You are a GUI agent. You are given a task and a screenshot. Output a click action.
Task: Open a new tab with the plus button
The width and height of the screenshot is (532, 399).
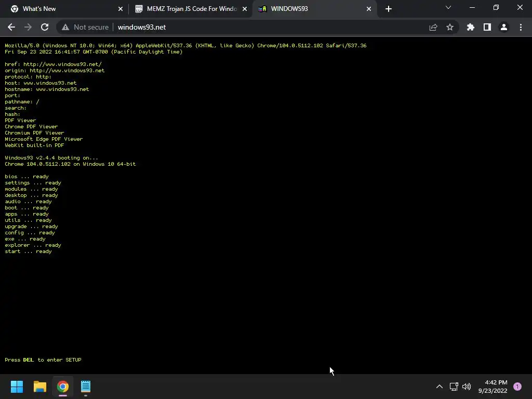[x=389, y=9]
